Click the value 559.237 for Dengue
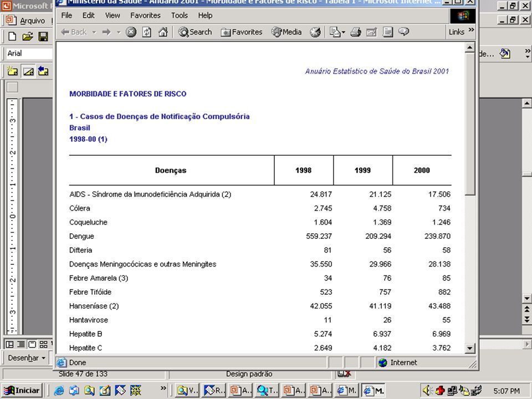 (x=319, y=236)
